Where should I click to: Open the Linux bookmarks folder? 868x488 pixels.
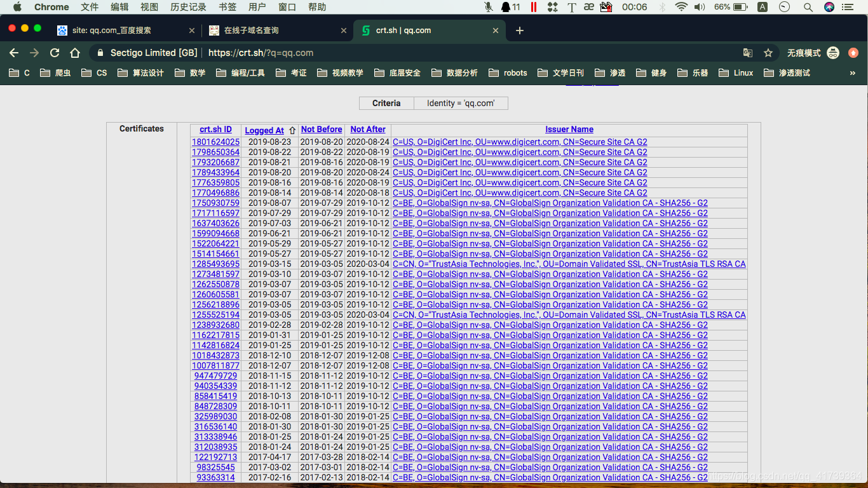(x=736, y=73)
